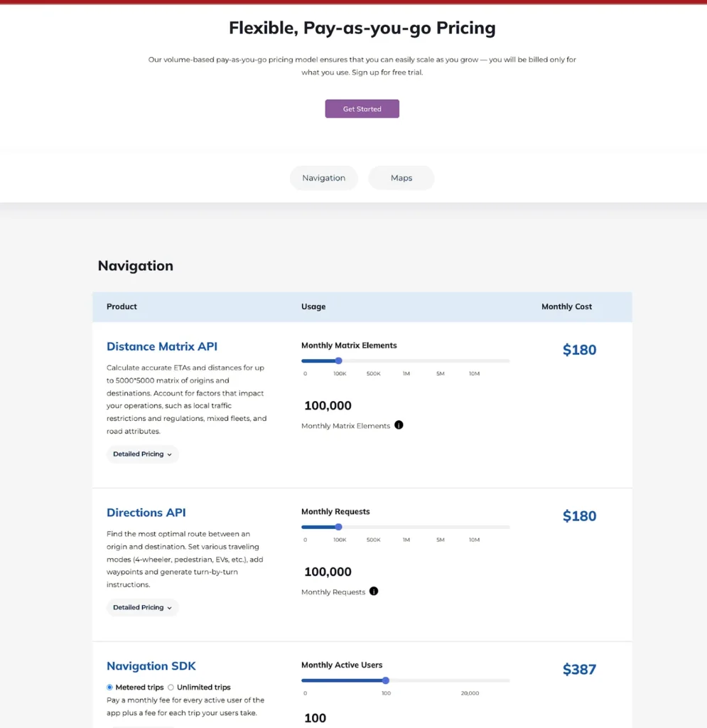This screenshot has height=728, width=707.
Task: Click info icon beside Monthly Matrix Elements
Action: (x=399, y=425)
